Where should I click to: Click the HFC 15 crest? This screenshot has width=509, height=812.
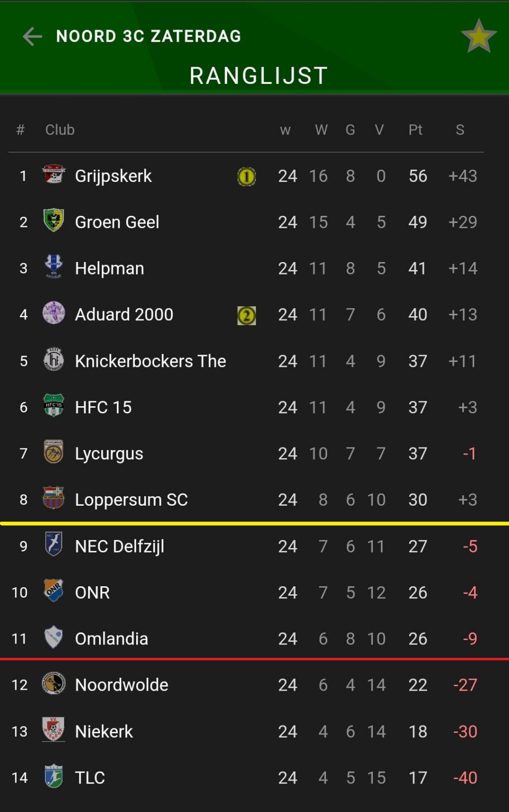[54, 406]
